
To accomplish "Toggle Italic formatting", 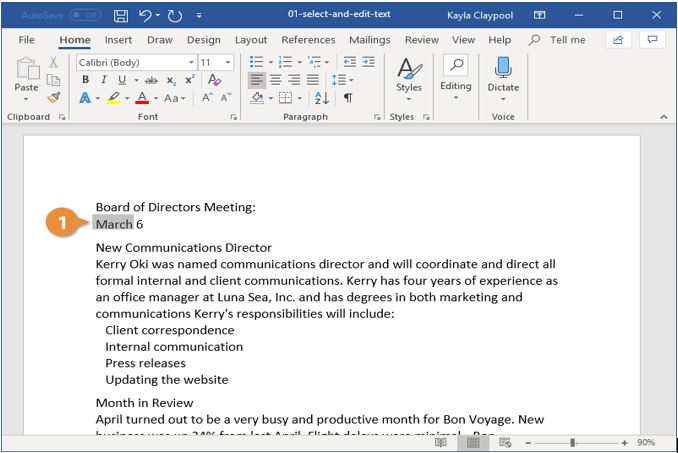I will (104, 80).
